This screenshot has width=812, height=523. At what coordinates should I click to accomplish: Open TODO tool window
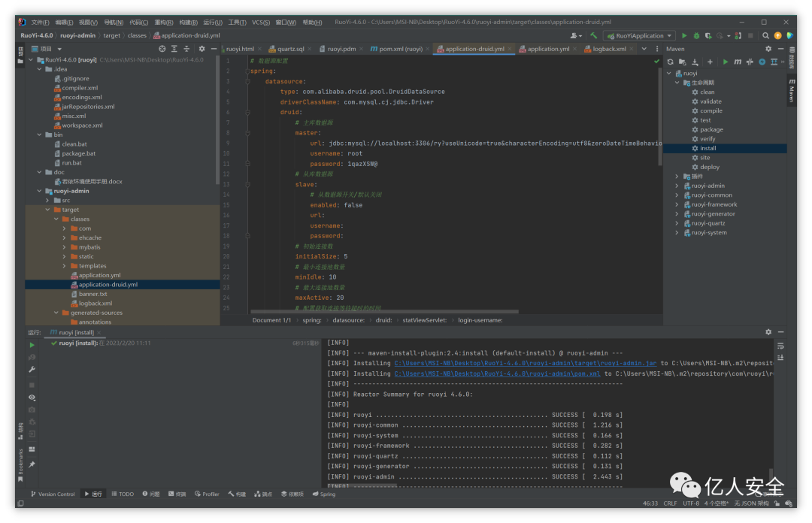tap(123, 494)
